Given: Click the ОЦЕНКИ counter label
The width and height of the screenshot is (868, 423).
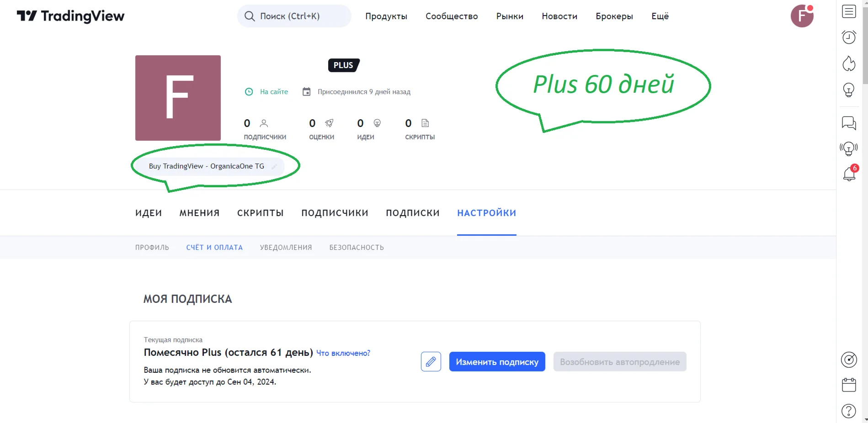Looking at the screenshot, I should point(322,137).
